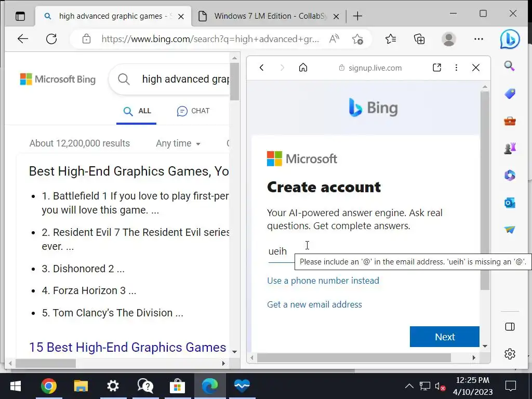Click the Next button
The image size is (532, 399).
[x=445, y=337]
